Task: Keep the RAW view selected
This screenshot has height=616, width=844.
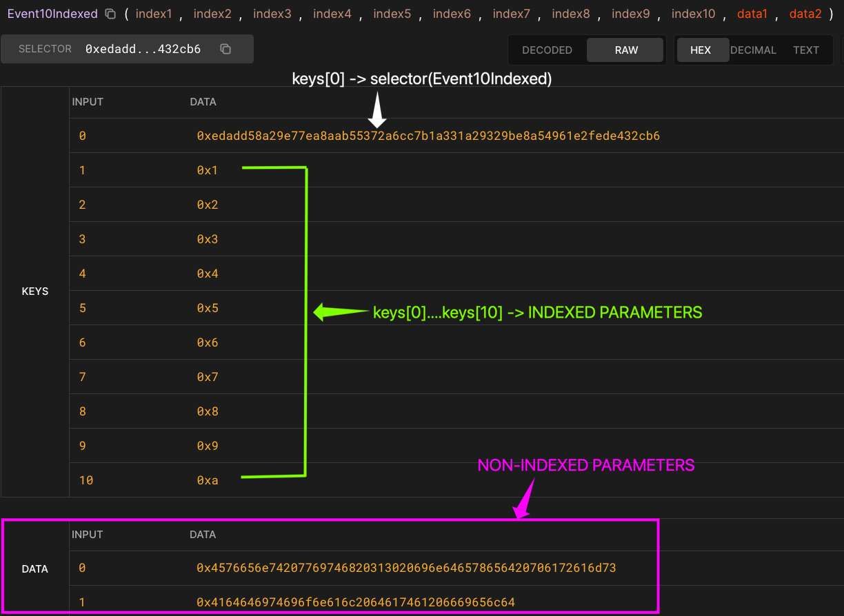Action: [625, 50]
